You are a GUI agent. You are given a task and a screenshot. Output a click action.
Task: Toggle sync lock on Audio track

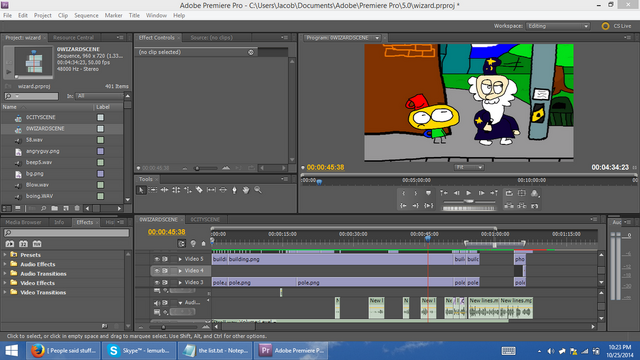click(x=165, y=303)
